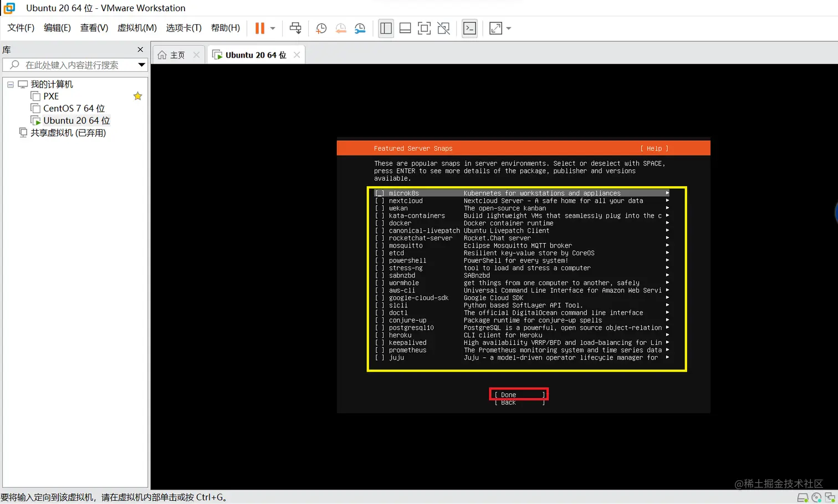Click the Back button

click(519, 403)
